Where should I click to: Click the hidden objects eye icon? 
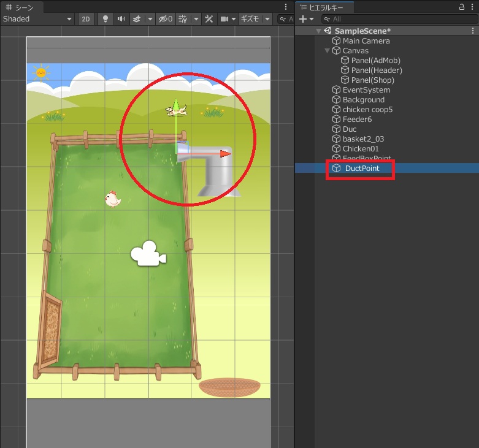coord(165,19)
